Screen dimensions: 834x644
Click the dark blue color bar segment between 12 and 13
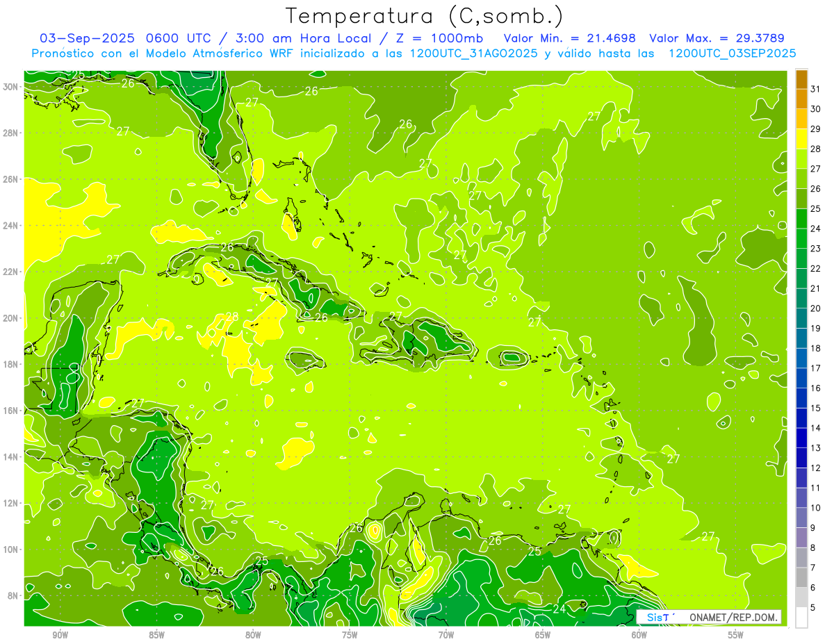point(801,458)
